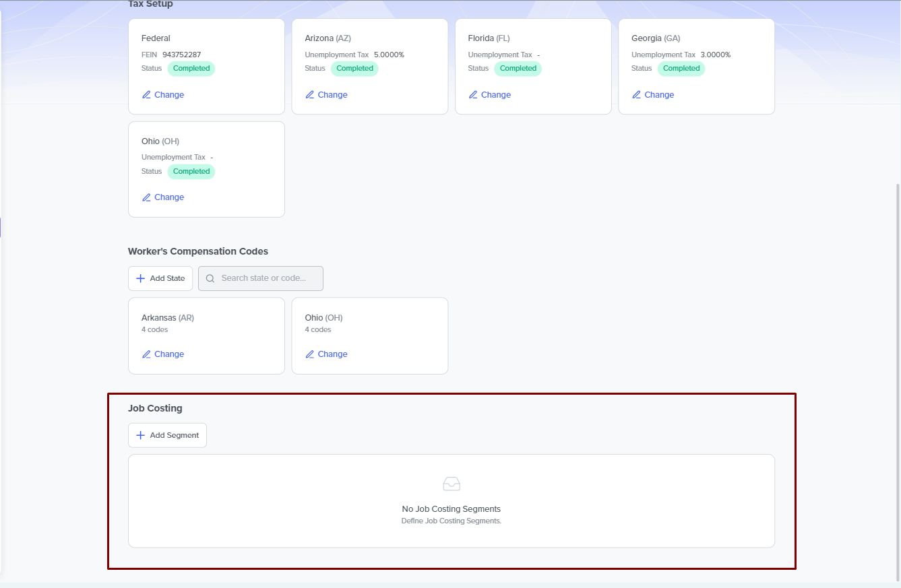
Task: Click Georgia unemployment tax rate 3.0000%
Action: coord(715,55)
